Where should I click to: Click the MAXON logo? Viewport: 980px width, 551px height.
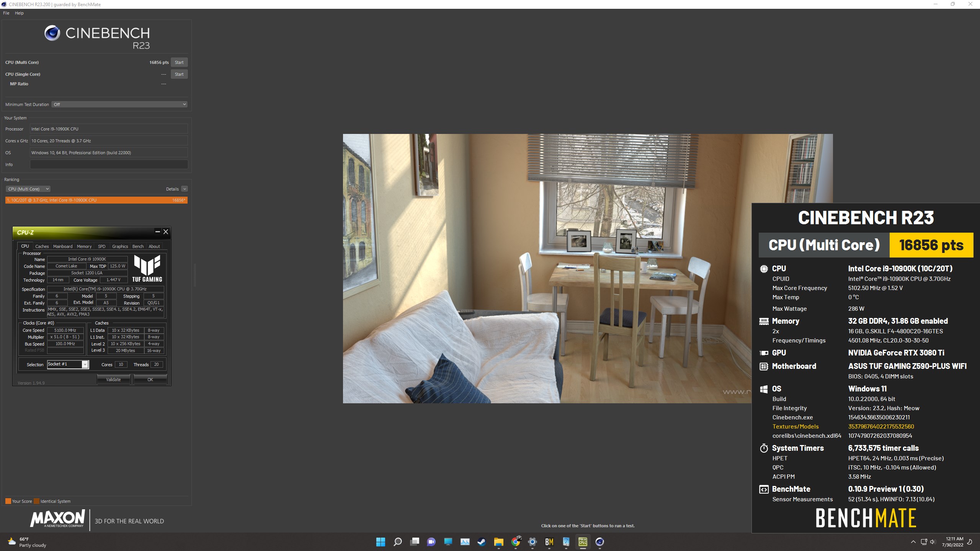tap(57, 519)
